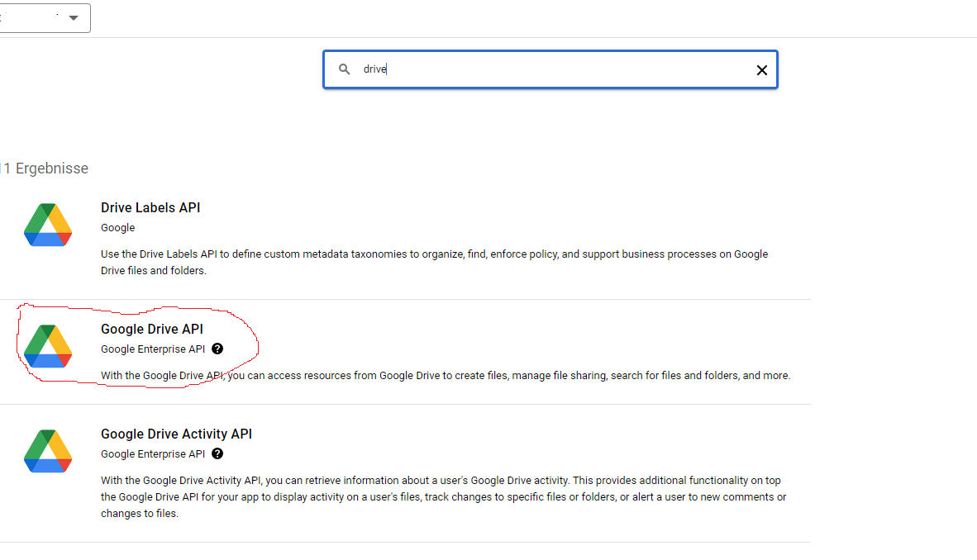The width and height of the screenshot is (977, 560).
Task: Select the Google Drive Activity API title
Action: click(x=176, y=434)
